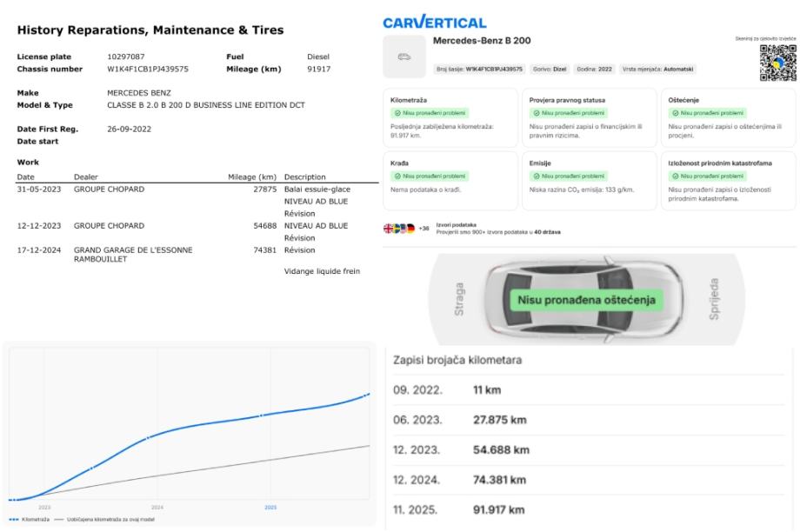Click the '74.381 km' odometer entry
This screenshot has width=800, height=532.
point(499,480)
